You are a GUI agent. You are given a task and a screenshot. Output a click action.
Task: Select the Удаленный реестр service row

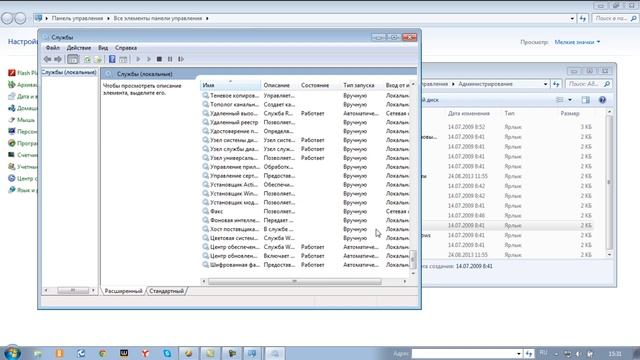[x=305, y=122]
